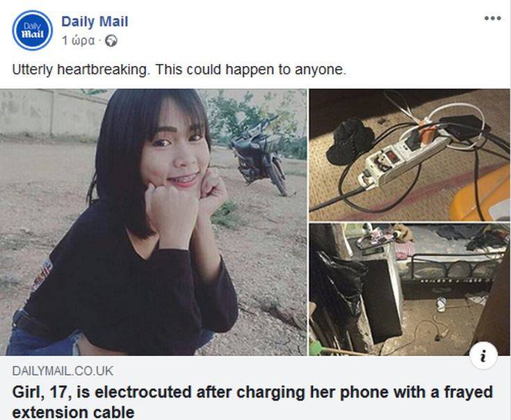Click the black hat beside the power strip
This screenshot has height=420, width=511.
click(x=350, y=141)
